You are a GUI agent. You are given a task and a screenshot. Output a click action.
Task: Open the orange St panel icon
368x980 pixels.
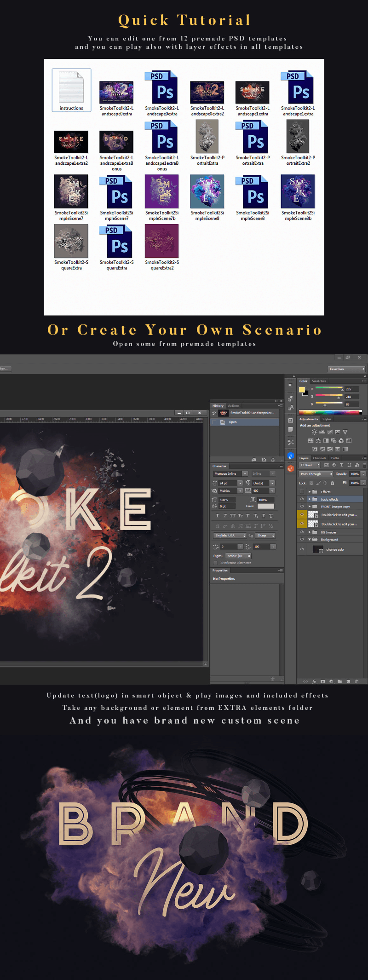click(290, 469)
